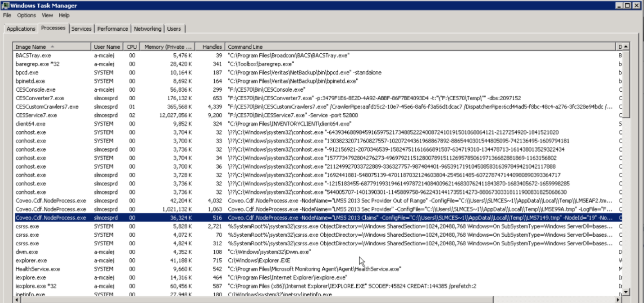Select the bpinetd.exe process

(318, 81)
